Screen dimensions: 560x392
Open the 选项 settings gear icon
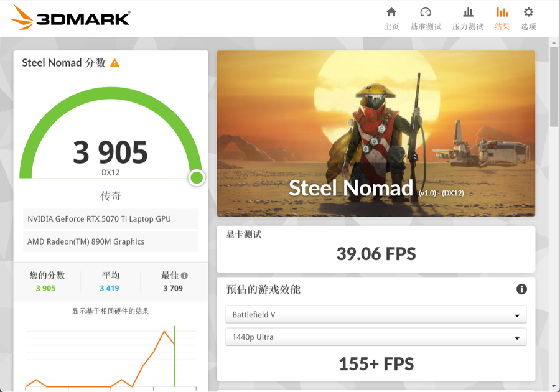(x=528, y=12)
